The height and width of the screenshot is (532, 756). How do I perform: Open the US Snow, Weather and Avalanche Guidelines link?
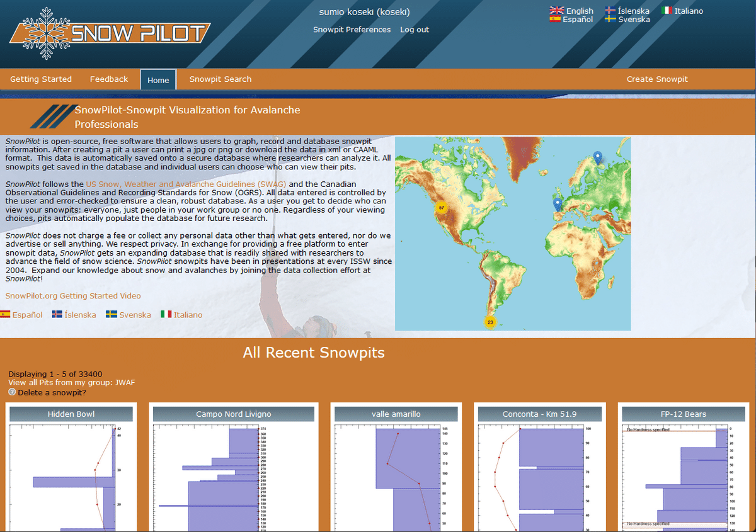coord(186,183)
